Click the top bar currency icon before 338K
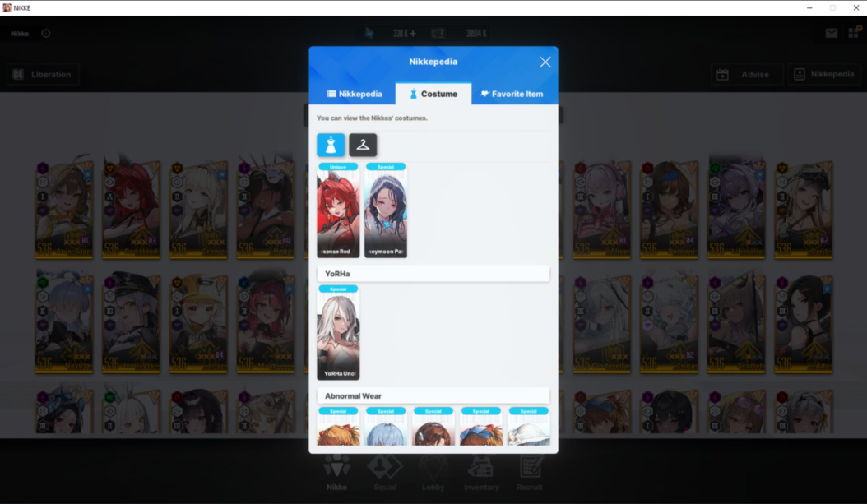The image size is (867, 504). click(369, 33)
